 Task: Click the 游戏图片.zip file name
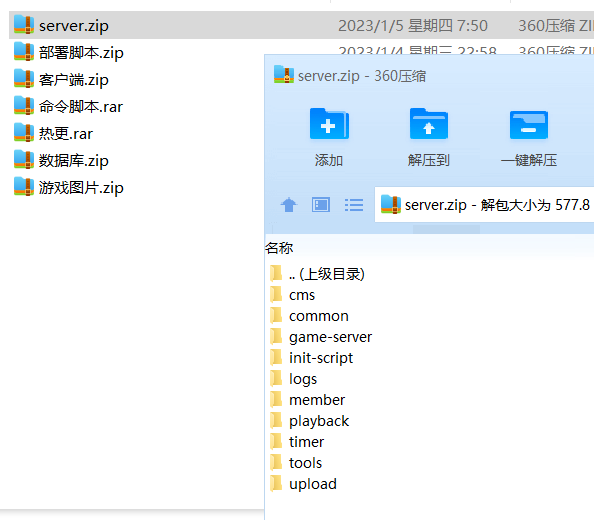pos(81,188)
